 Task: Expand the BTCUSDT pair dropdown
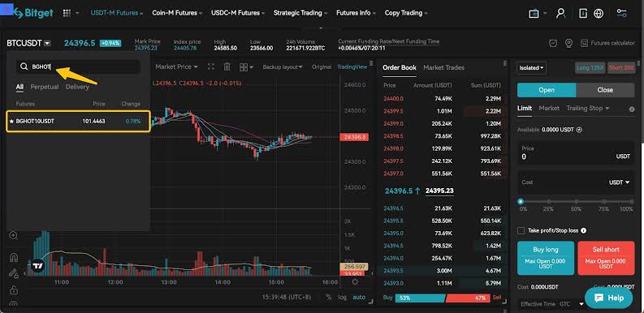click(x=48, y=43)
